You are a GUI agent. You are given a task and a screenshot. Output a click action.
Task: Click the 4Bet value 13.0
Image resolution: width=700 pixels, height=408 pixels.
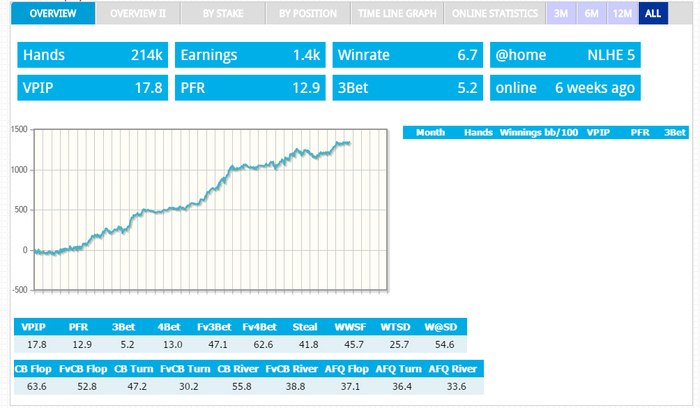[173, 345]
